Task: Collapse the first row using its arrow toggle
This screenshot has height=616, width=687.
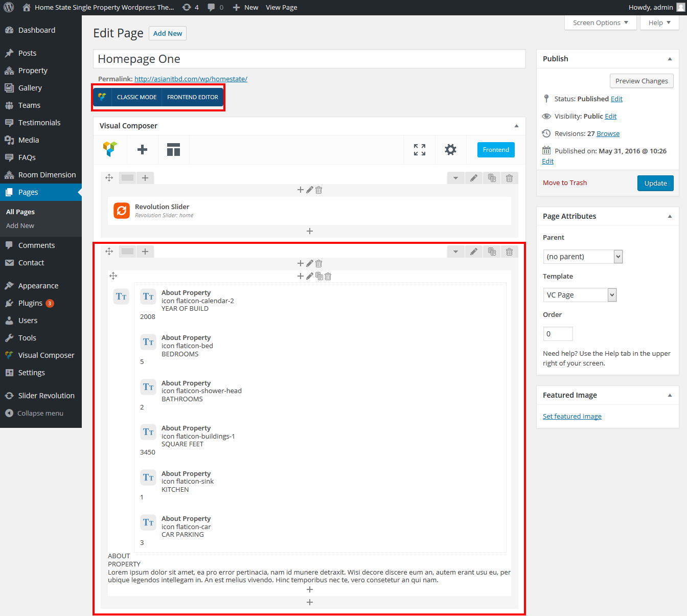Action: point(455,178)
